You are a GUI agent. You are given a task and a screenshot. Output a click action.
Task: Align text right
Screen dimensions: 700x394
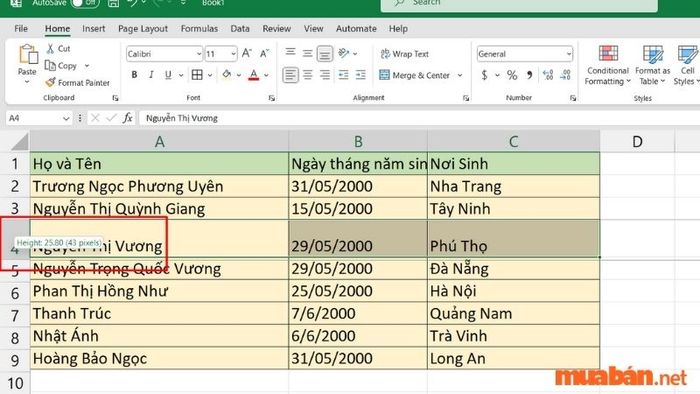pyautogui.click(x=325, y=75)
